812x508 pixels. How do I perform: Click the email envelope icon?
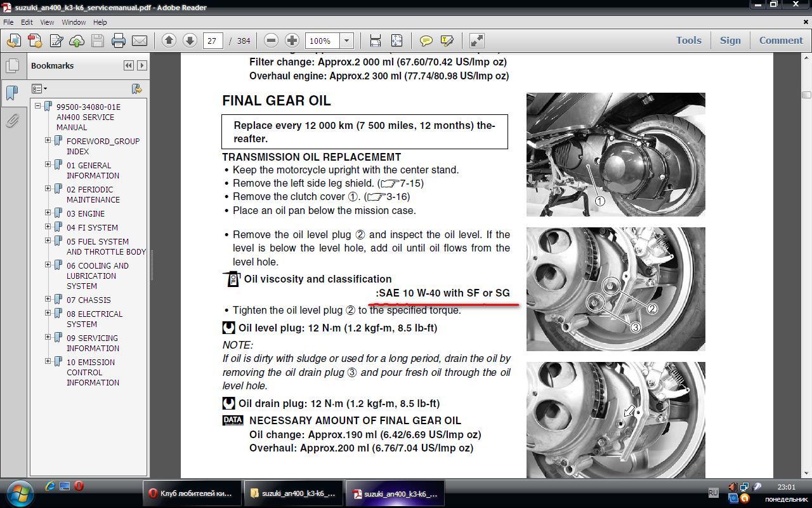click(x=140, y=41)
